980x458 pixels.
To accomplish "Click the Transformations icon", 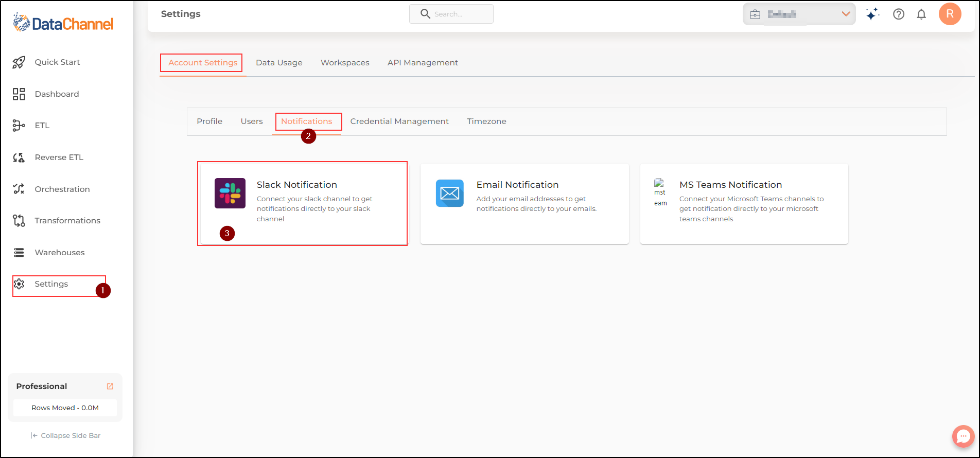I will tap(19, 221).
